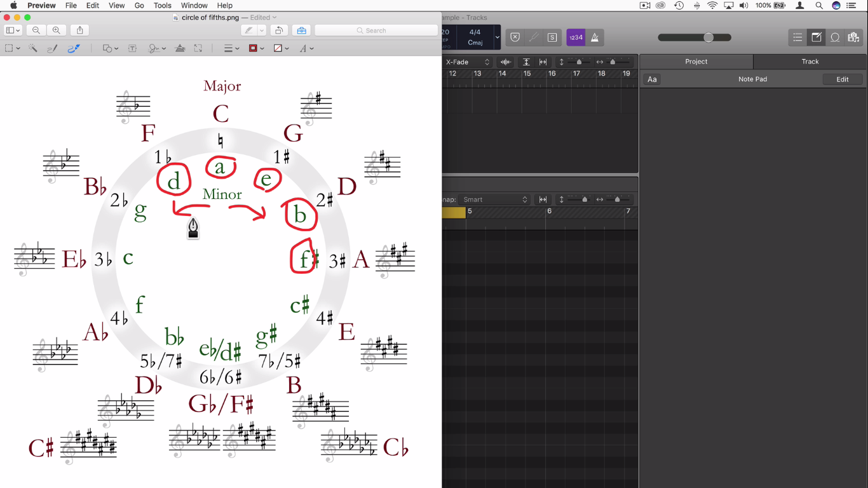
Task: Open the Loop Browser icon in Logic
Action: point(835,37)
